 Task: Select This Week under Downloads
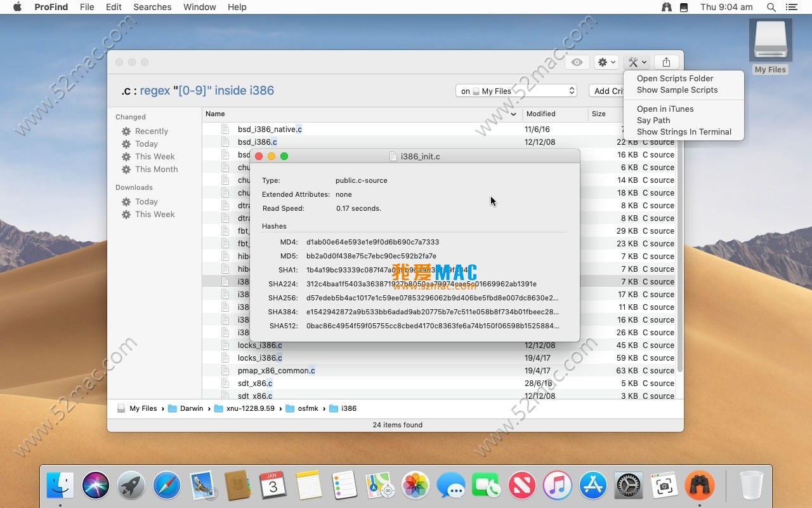coord(155,214)
